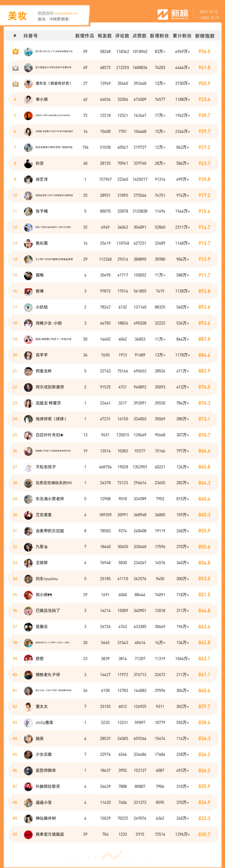Select the 抖音号 column header
The width and height of the screenshot is (225, 868).
click(31, 36)
